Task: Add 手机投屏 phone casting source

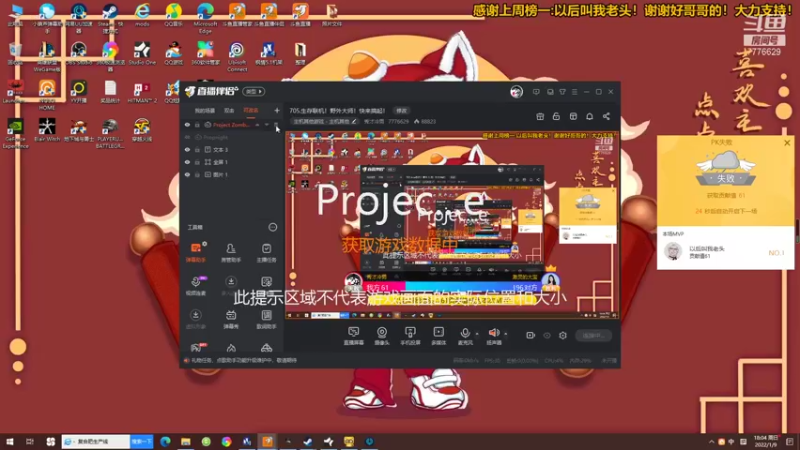Action: click(x=410, y=336)
